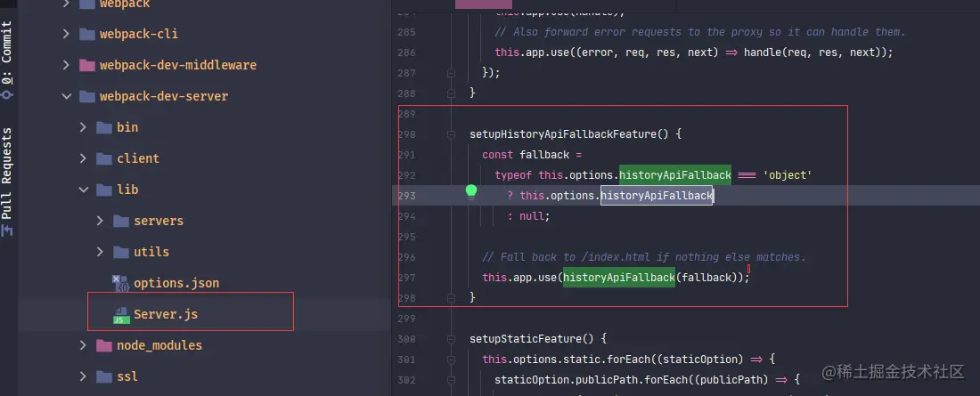Click line number 297 in gutter

pos(407,278)
